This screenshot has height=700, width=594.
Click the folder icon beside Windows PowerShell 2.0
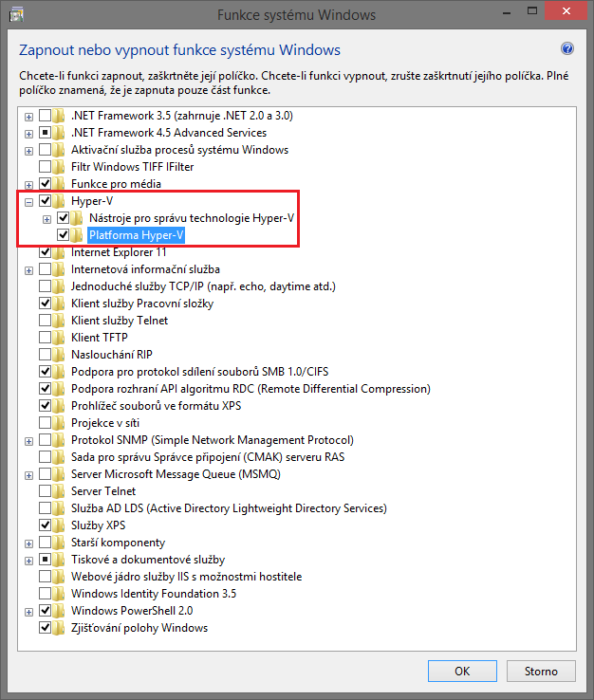pyautogui.click(x=61, y=611)
